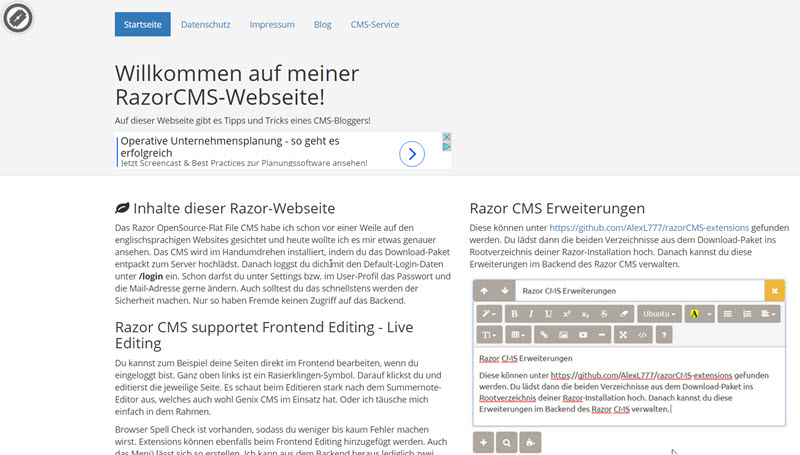
Task: Open the AdChoices info triangle icon
Action: 446,146
